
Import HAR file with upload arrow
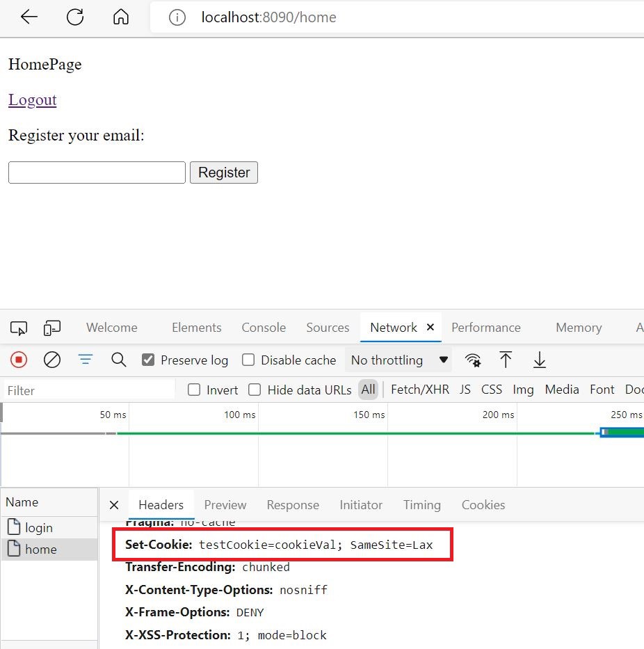506,360
